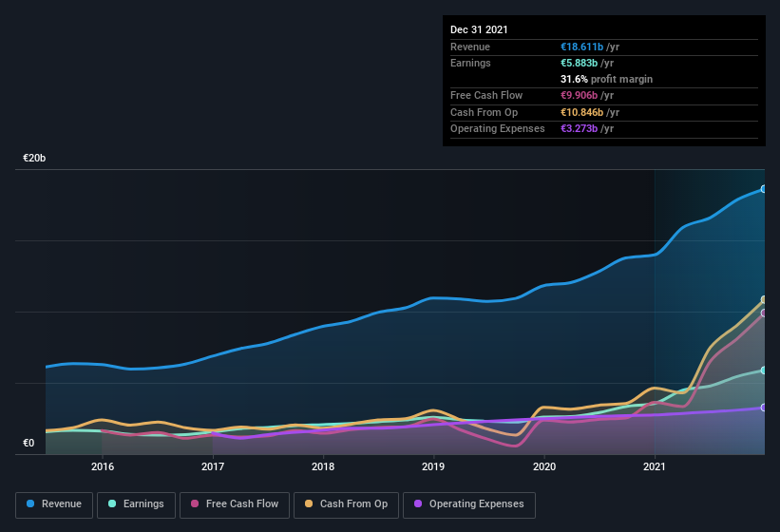Click the 31.6% profit margin text
Image resolution: width=780 pixels, height=532 pixels.
(x=606, y=79)
